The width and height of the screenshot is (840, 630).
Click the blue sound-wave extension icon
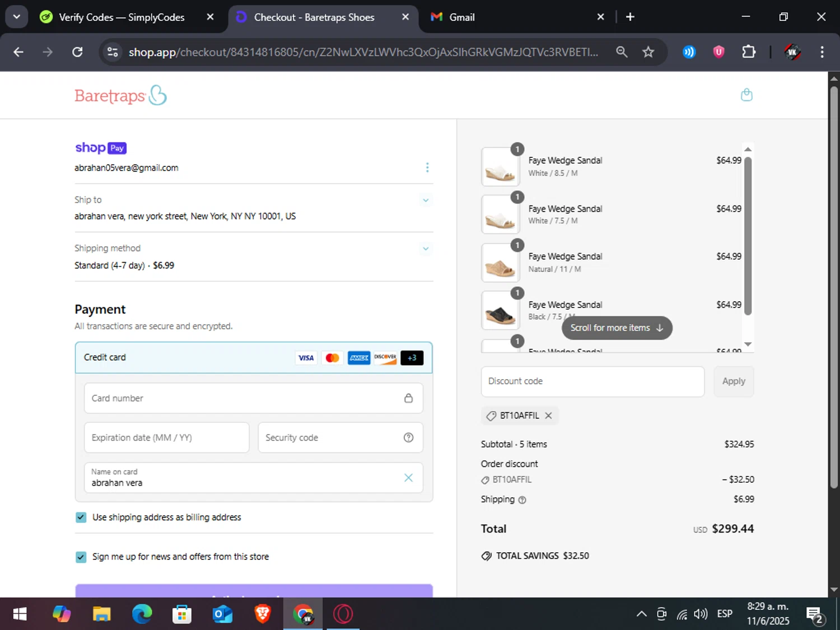click(689, 52)
